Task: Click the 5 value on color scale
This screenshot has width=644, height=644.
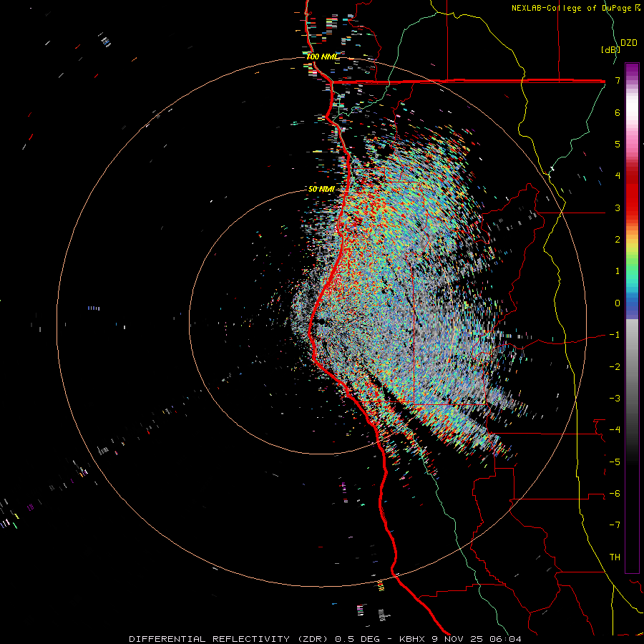Action: [618, 144]
